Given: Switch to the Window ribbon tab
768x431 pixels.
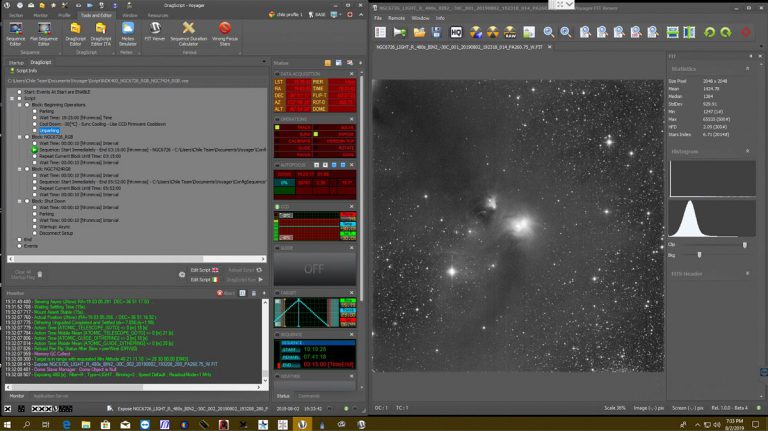Looking at the screenshot, I should coord(130,15).
